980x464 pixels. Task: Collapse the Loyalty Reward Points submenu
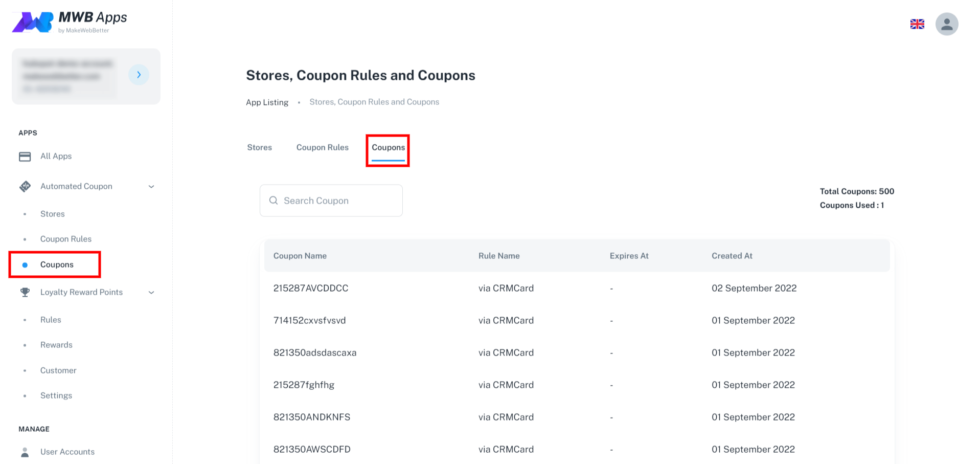151,292
